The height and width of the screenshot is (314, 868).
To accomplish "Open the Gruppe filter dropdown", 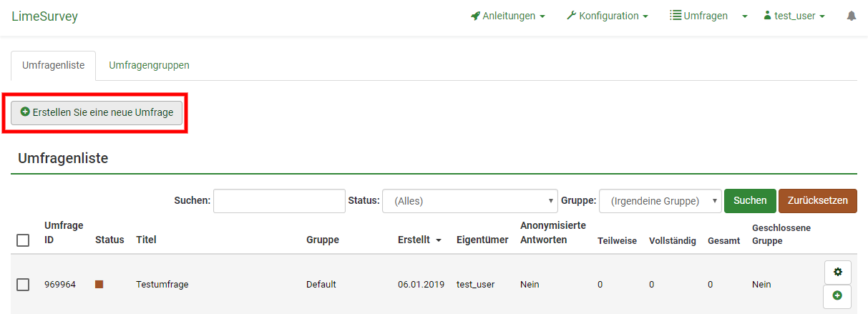I will [660, 201].
